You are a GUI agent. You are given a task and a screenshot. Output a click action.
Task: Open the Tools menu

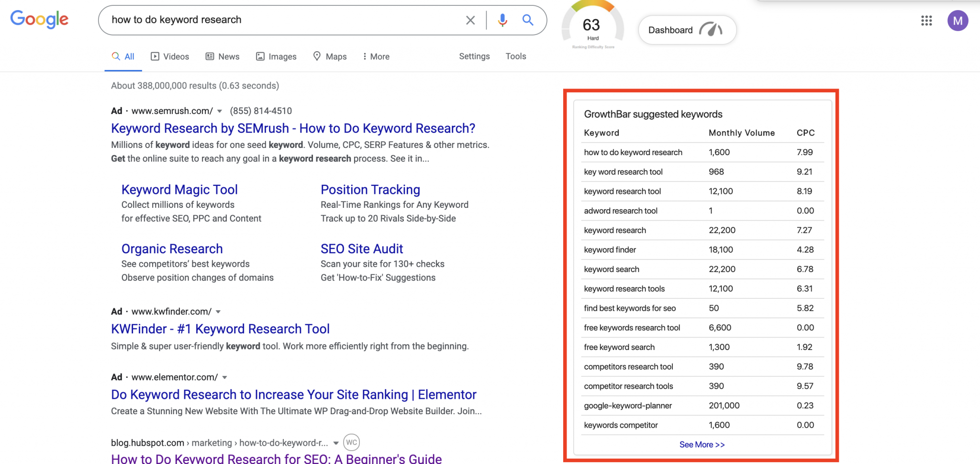pyautogui.click(x=515, y=57)
